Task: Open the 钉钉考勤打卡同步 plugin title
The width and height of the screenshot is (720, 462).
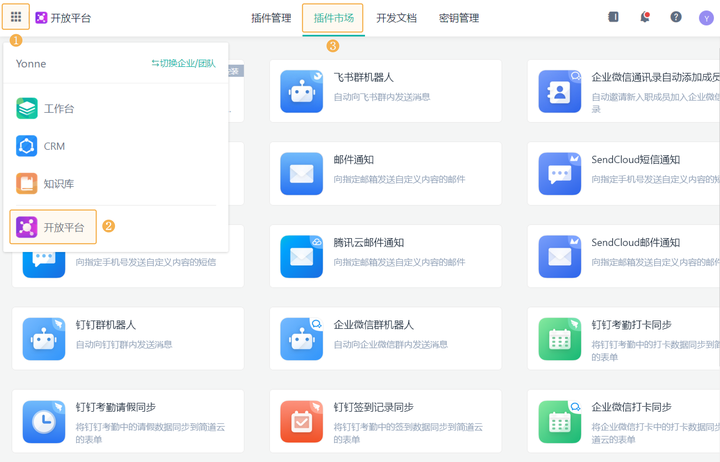Action: (631, 325)
